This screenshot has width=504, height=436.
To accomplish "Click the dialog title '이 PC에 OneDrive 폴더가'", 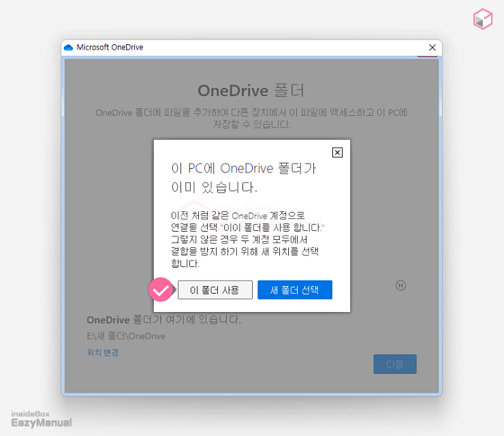I will point(244,168).
